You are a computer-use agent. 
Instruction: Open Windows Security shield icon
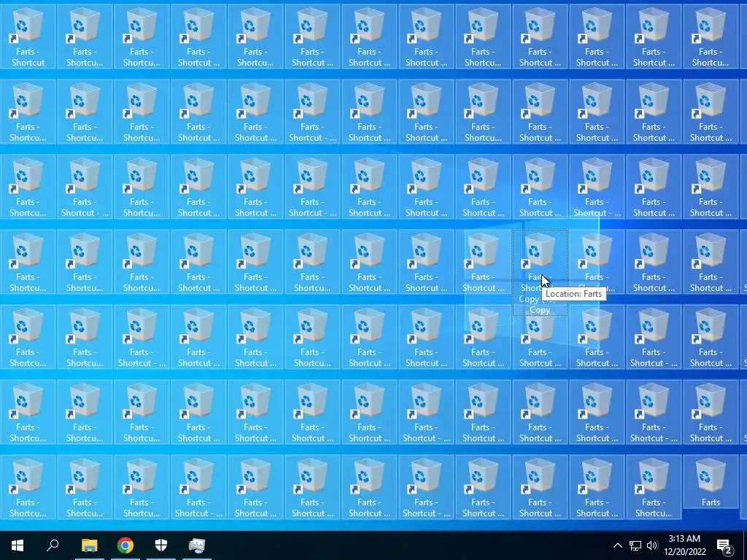pyautogui.click(x=161, y=545)
